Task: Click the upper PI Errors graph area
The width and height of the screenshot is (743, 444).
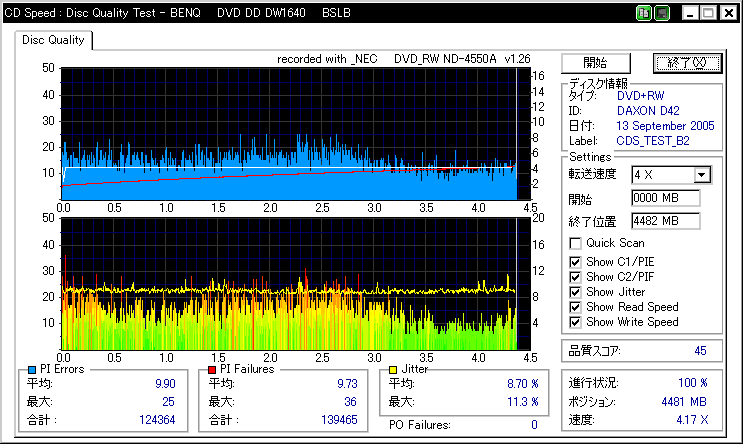Action: pos(295,134)
